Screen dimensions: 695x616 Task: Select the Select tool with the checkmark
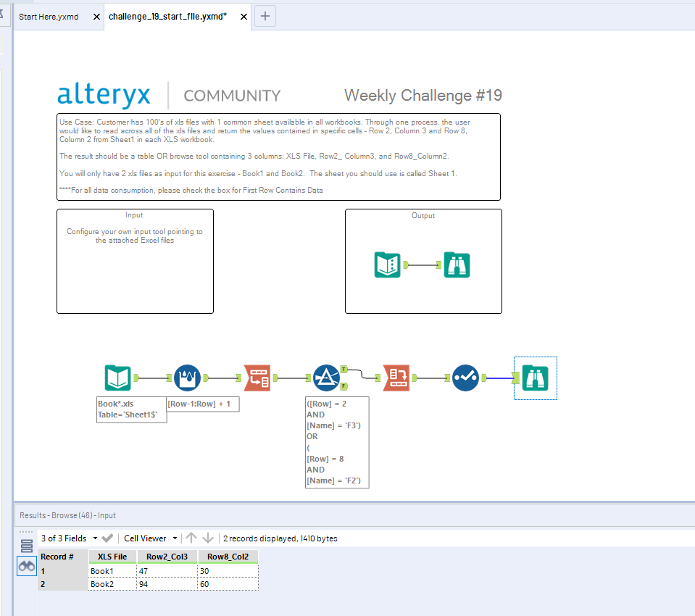pos(465,378)
